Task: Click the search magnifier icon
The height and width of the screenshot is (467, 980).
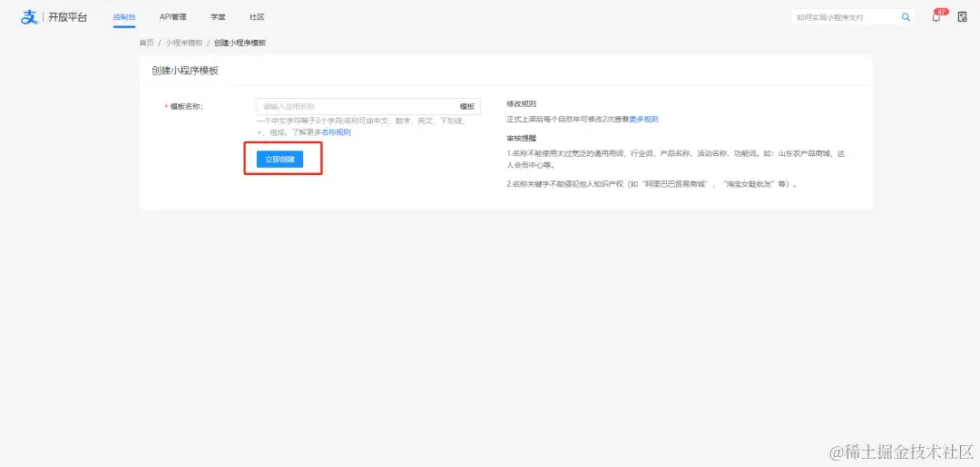Action: (x=906, y=17)
